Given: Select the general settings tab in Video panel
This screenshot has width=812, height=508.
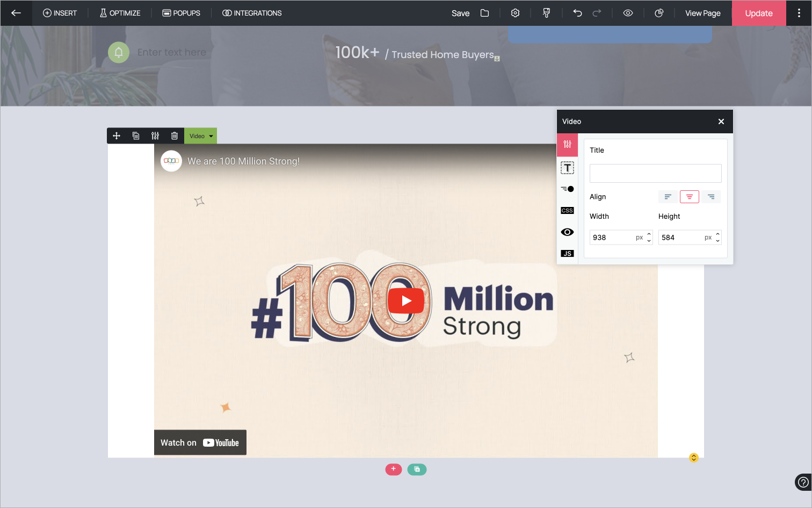Looking at the screenshot, I should coord(568,145).
